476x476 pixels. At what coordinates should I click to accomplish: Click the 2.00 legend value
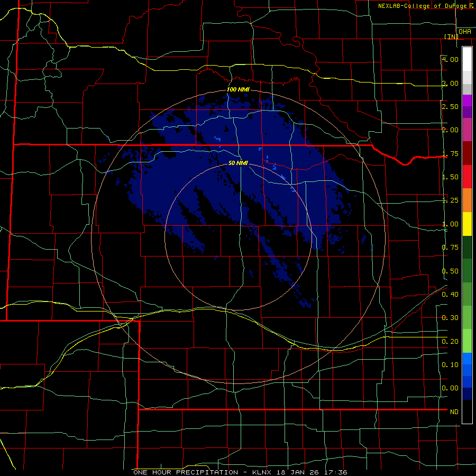click(x=450, y=130)
